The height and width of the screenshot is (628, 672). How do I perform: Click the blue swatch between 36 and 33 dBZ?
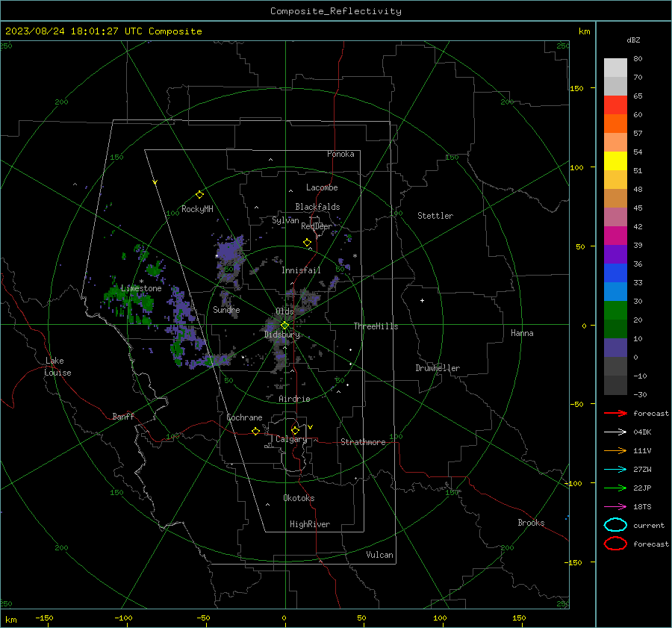coord(615,273)
